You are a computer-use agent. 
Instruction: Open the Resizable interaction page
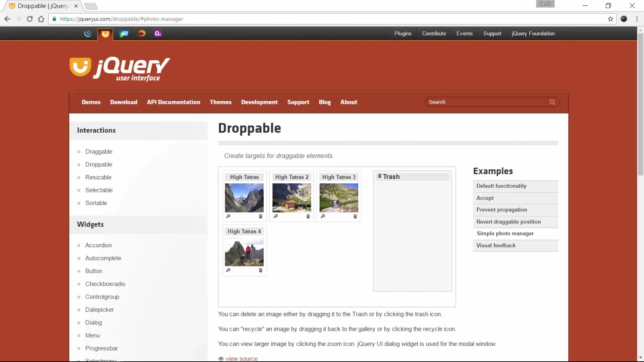98,177
